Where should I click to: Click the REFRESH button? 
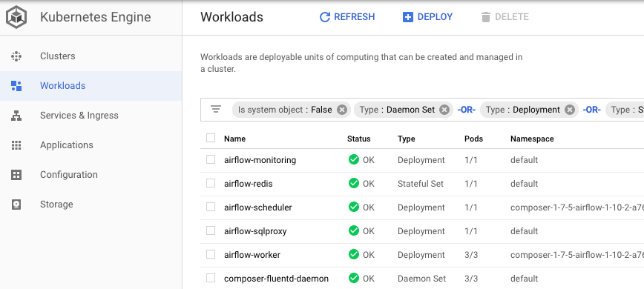[347, 17]
